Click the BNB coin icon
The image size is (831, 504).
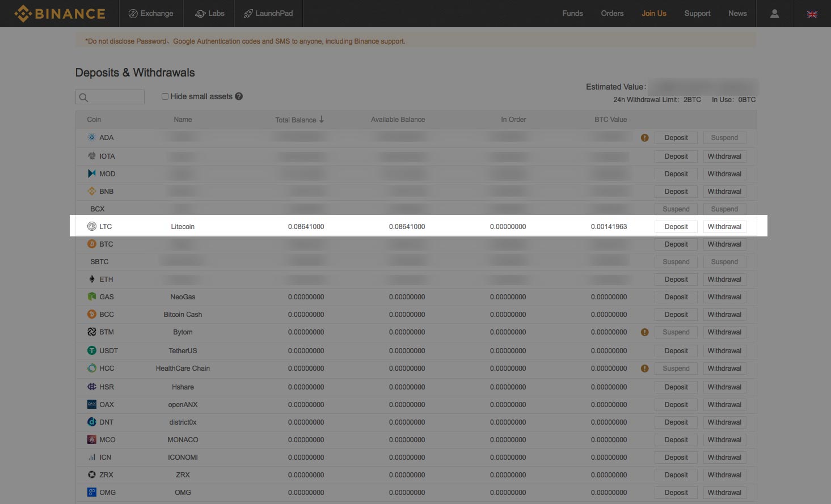tap(92, 191)
